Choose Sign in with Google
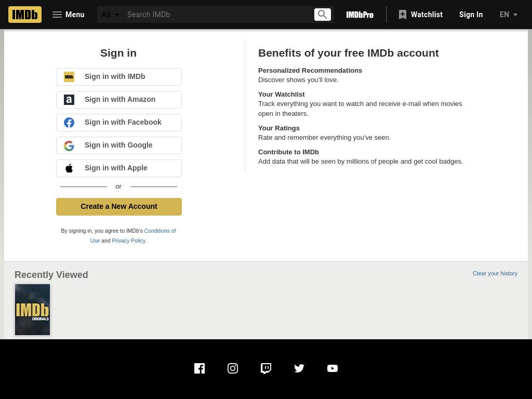This screenshot has height=399, width=532. pos(119,145)
